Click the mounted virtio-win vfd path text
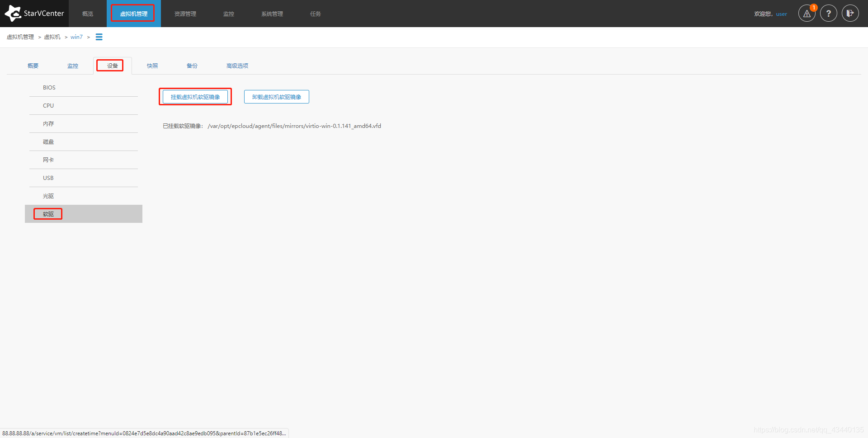The width and height of the screenshot is (868, 438). 294,126
